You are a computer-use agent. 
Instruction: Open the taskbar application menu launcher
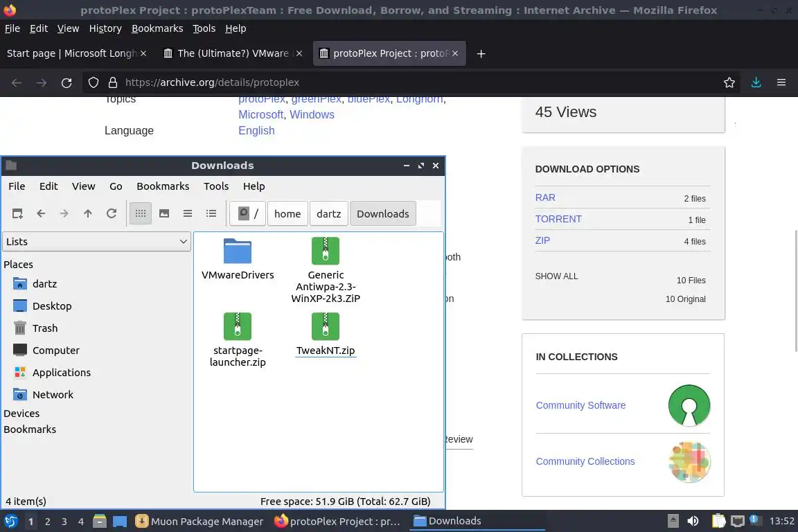(11, 522)
